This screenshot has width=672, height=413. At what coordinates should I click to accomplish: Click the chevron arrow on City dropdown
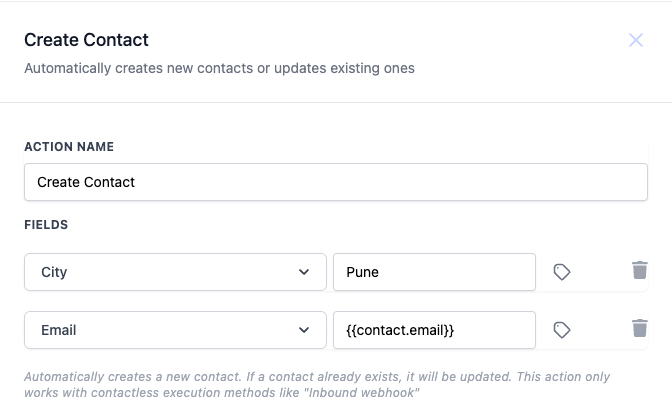tap(304, 272)
